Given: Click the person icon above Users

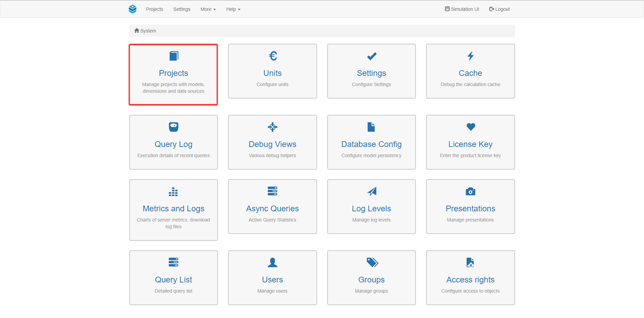Looking at the screenshot, I should [x=272, y=262].
